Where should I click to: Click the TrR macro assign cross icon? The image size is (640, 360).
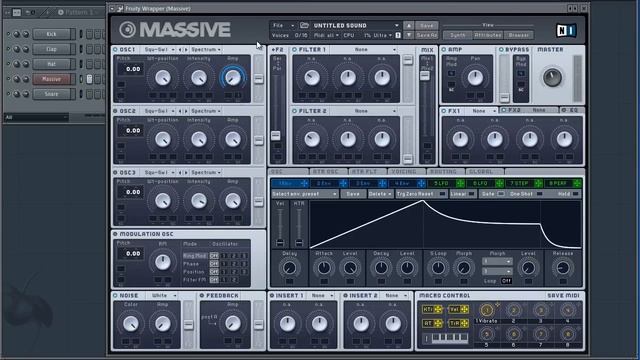464,323
